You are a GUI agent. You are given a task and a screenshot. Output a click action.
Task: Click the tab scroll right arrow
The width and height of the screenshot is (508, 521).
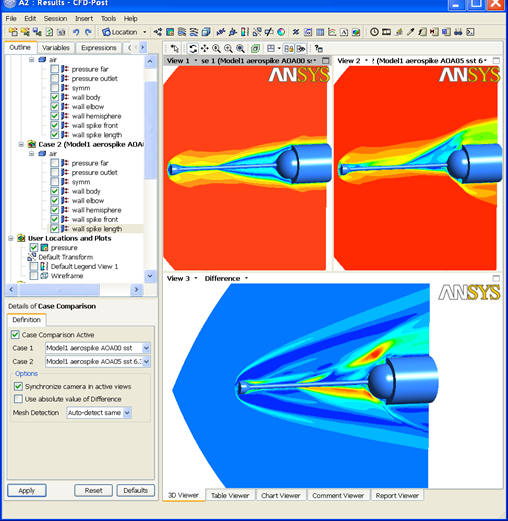(143, 48)
